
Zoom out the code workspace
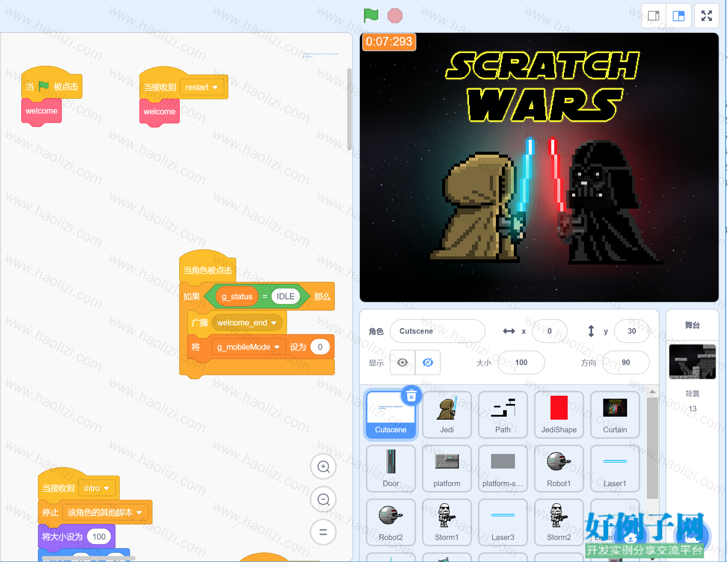coord(323,499)
